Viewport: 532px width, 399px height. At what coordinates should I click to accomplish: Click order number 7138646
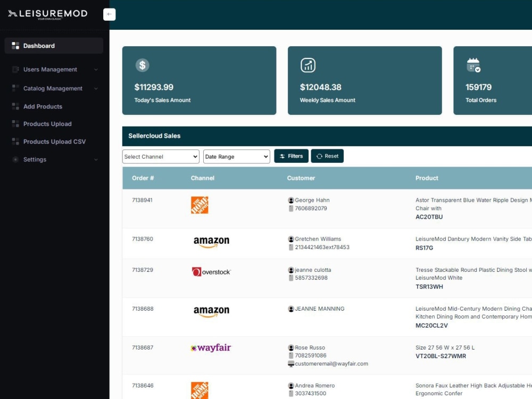tap(143, 385)
